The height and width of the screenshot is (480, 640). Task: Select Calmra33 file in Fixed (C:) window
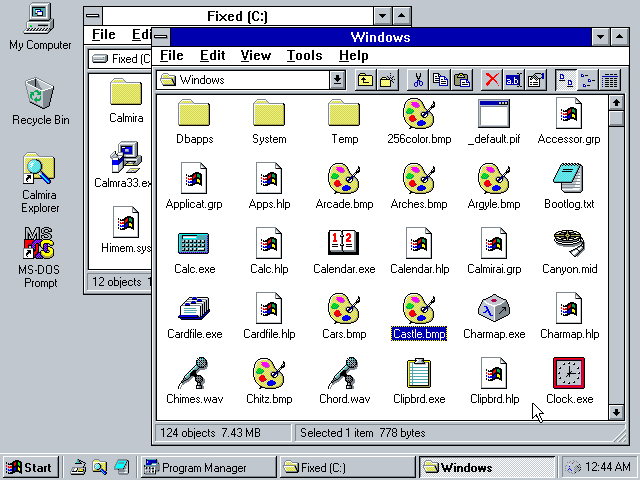coord(122,165)
